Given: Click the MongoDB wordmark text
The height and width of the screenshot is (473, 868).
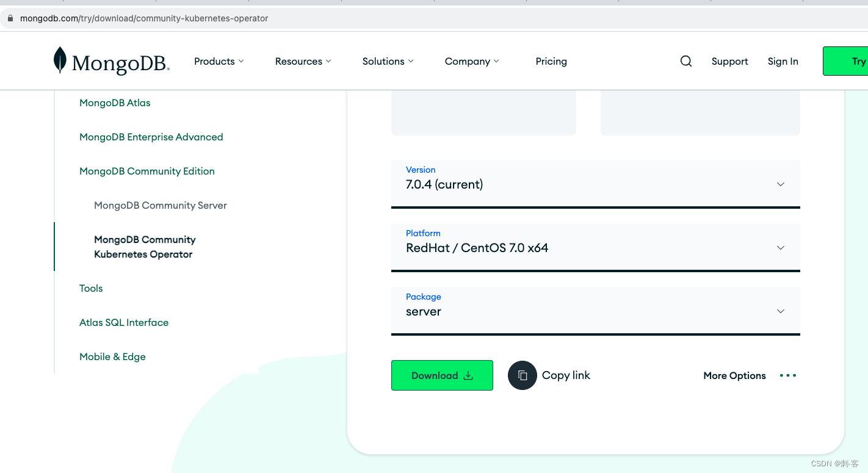Looking at the screenshot, I should pos(121,63).
